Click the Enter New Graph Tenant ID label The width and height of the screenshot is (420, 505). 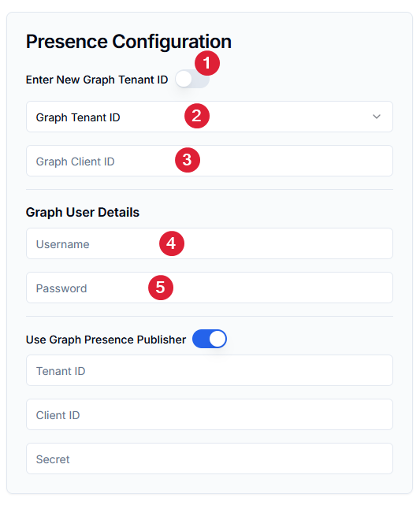(97, 80)
